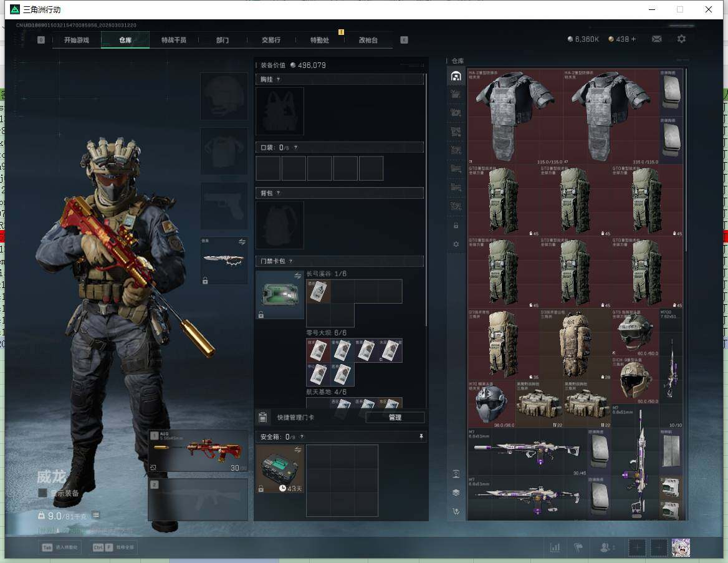The image size is (728, 563).
Task: Open the 部门 tab
Action: (x=223, y=40)
